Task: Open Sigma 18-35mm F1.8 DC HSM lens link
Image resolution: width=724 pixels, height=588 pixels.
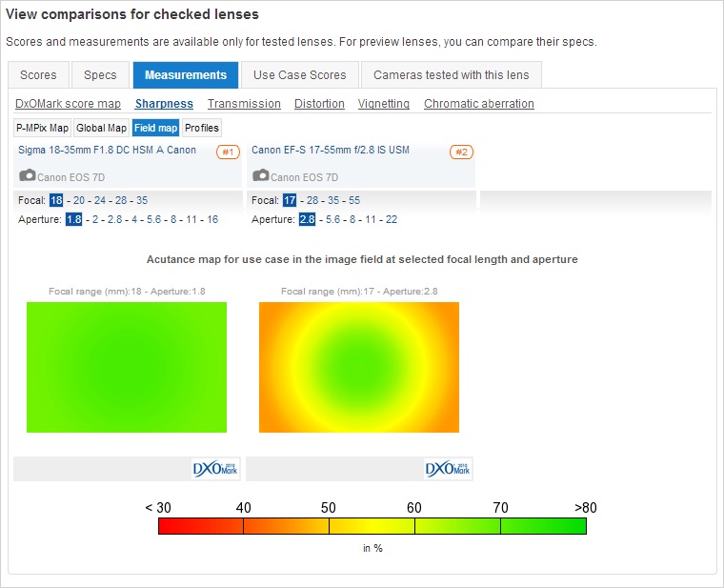Action: (107, 150)
